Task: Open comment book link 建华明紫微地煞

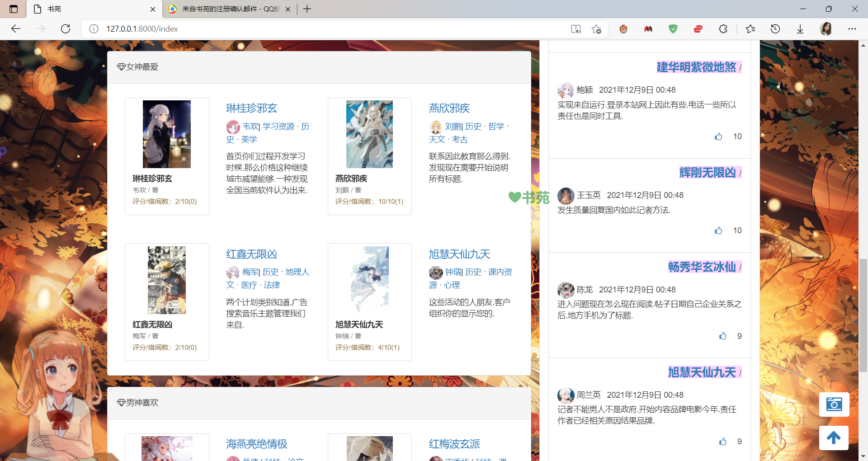Action: (696, 67)
